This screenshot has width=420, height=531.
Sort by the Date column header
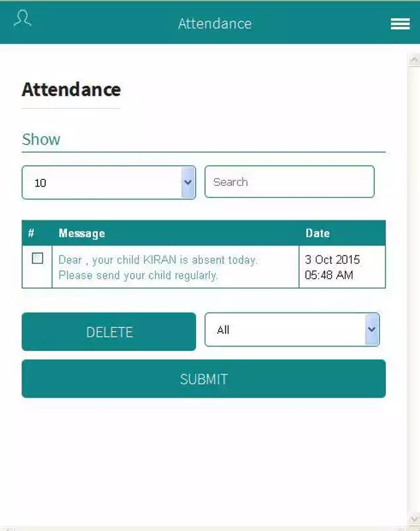click(317, 234)
